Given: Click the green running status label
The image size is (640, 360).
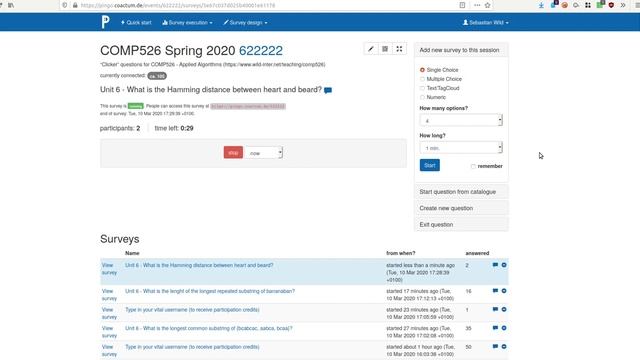Looking at the screenshot, I should click(x=136, y=106).
